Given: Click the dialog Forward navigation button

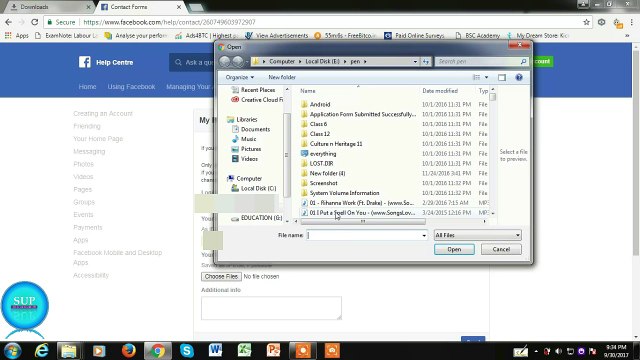Looking at the screenshot, I should [x=238, y=62].
